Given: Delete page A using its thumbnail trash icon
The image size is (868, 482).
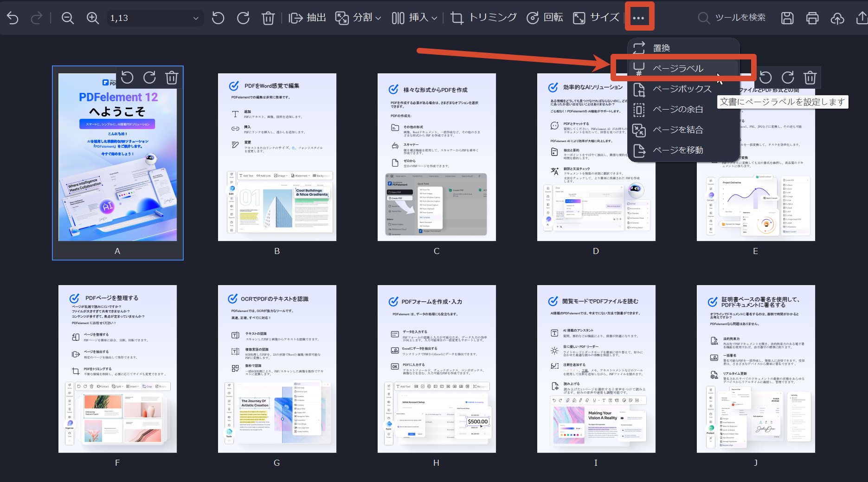Looking at the screenshot, I should tap(172, 78).
